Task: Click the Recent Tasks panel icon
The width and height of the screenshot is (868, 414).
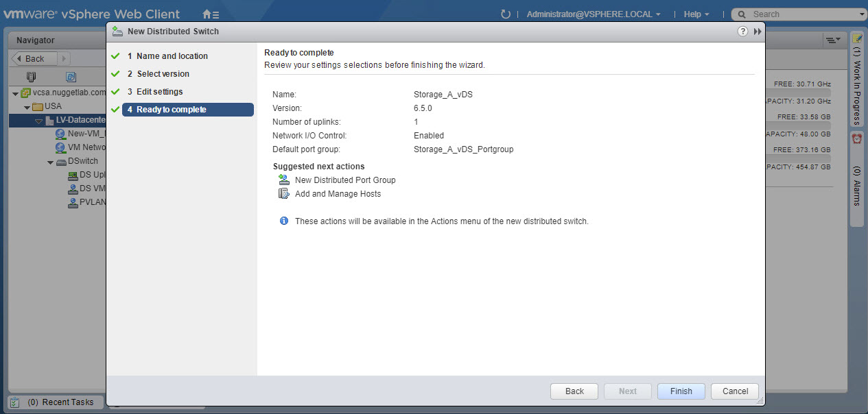Action: click(15, 402)
